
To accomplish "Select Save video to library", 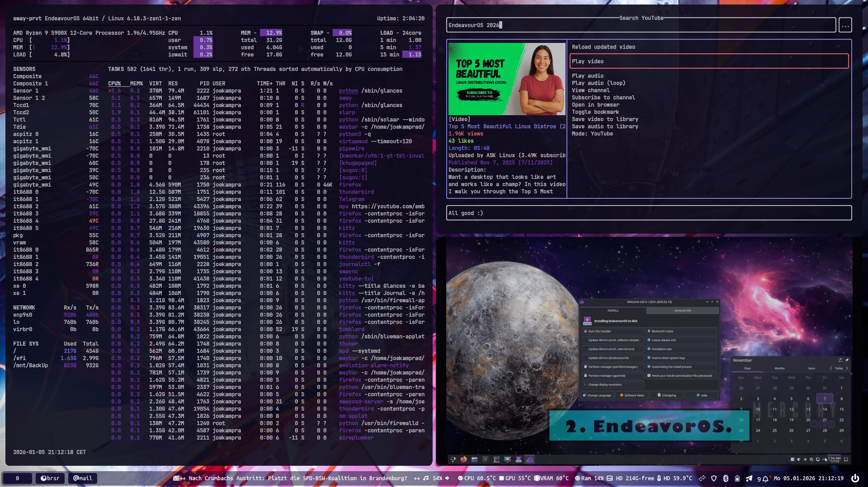I will [x=605, y=119].
